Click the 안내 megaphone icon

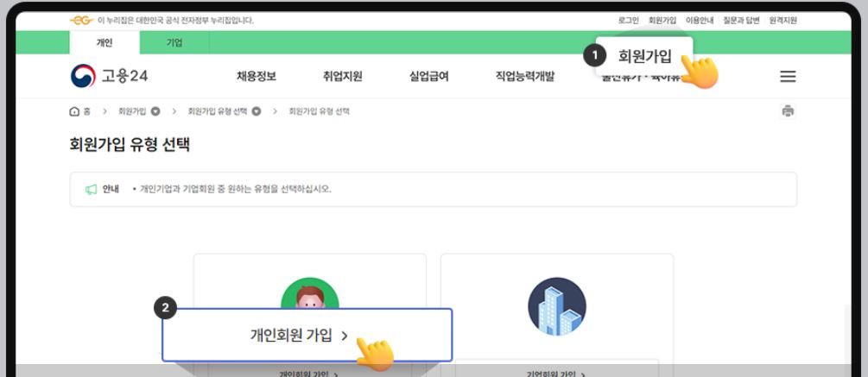[91, 190]
